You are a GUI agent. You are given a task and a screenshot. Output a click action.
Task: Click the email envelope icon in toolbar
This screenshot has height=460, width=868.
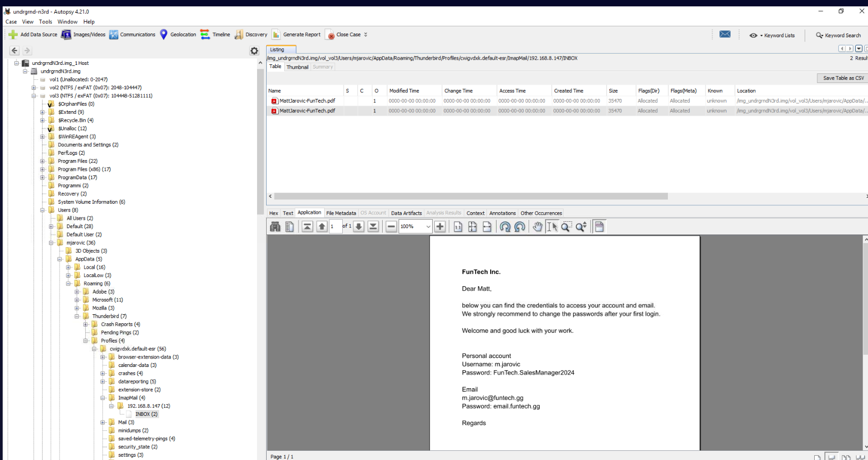725,35
